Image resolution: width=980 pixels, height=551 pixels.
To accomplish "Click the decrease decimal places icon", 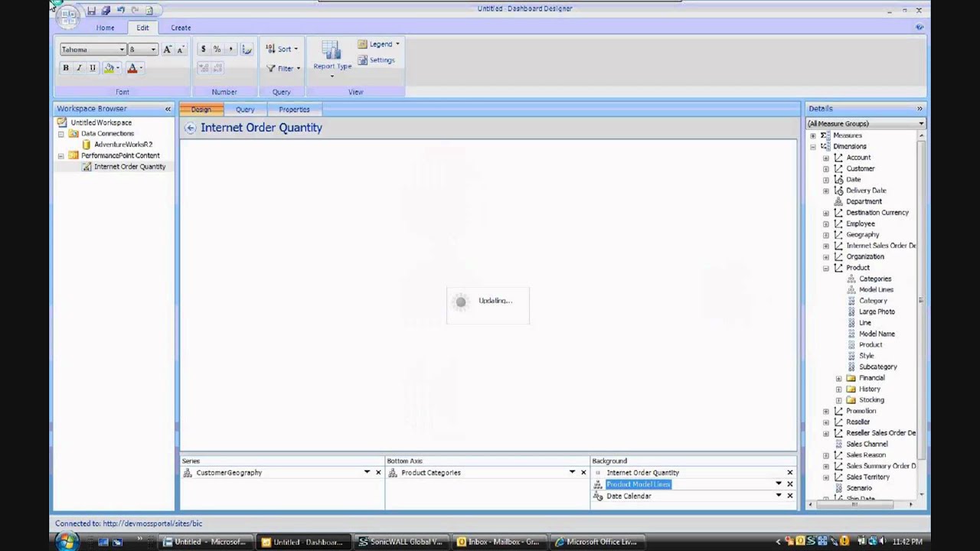I will (x=217, y=68).
